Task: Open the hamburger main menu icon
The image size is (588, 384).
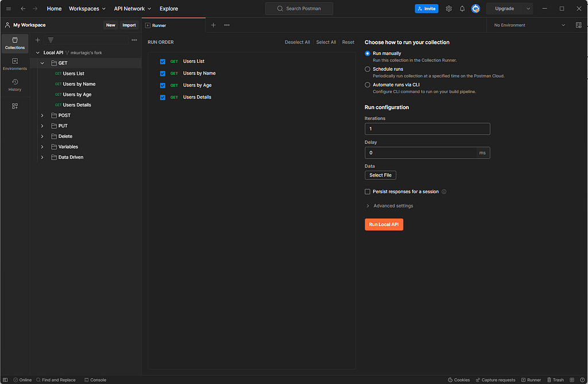Action: click(x=9, y=9)
